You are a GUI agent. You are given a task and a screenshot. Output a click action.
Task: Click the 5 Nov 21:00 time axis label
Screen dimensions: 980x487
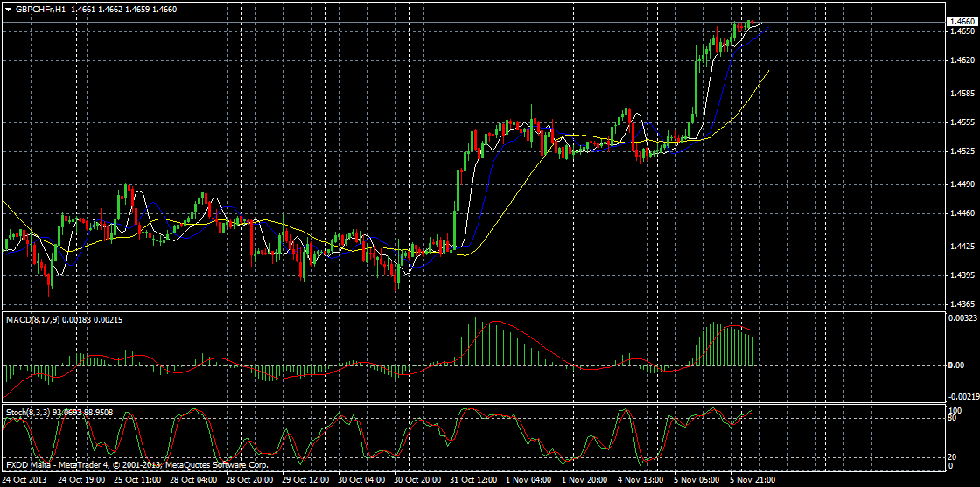tap(752, 480)
